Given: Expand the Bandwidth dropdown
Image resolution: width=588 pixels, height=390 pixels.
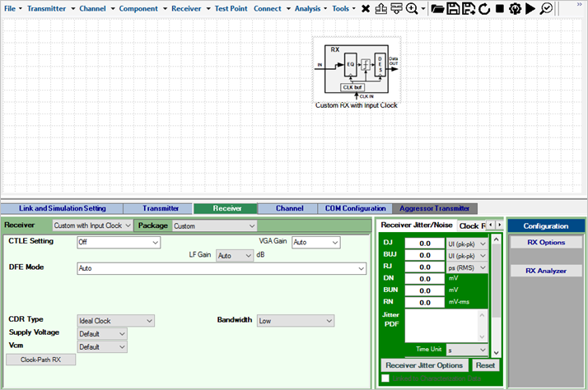Looking at the screenshot, I should point(328,321).
